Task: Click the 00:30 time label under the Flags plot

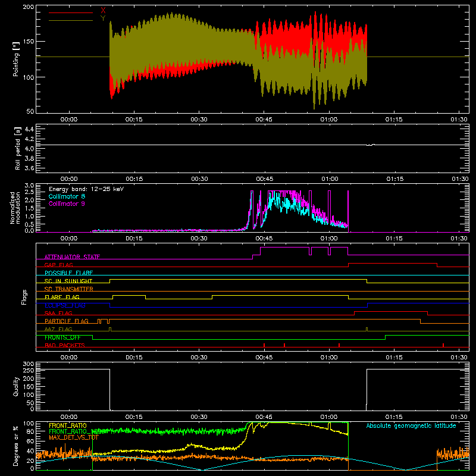Action: 199,358
